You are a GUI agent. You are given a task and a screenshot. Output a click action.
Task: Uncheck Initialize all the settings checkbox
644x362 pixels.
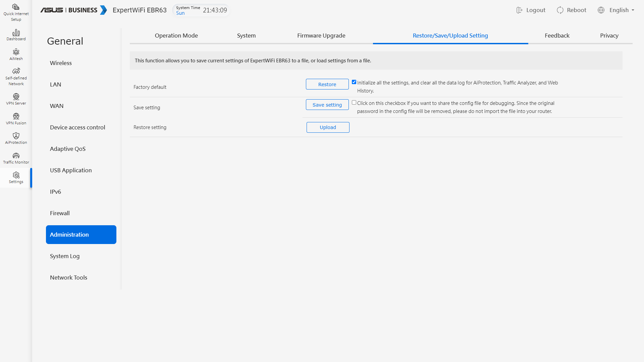(x=354, y=82)
